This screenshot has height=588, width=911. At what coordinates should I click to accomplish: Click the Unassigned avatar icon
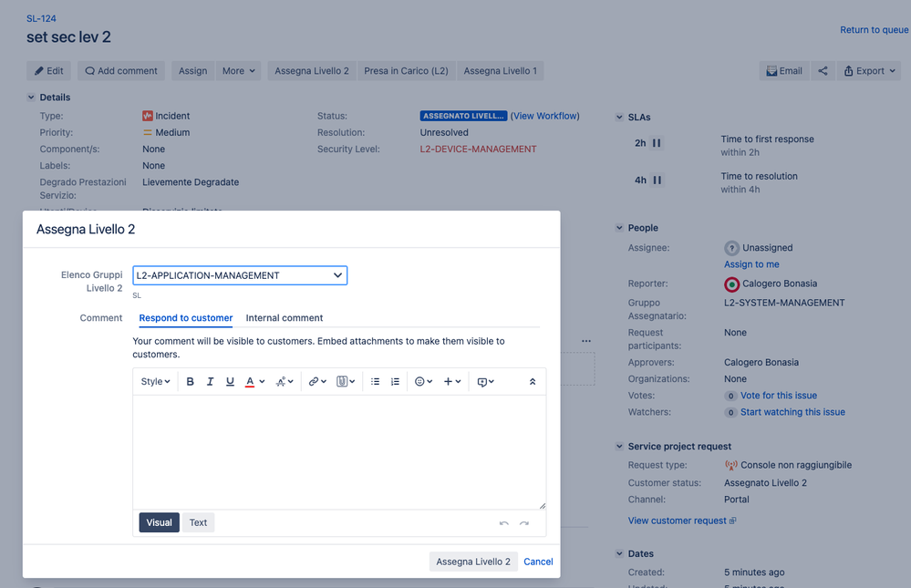pyautogui.click(x=731, y=248)
